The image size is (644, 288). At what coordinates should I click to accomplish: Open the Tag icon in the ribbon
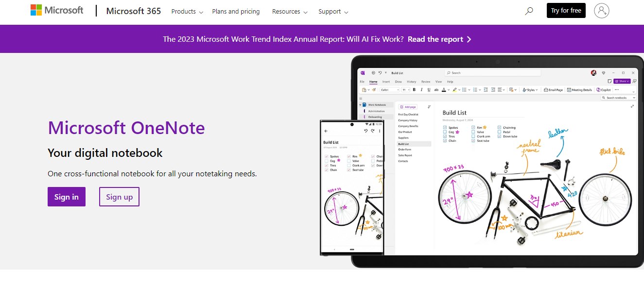[512, 90]
